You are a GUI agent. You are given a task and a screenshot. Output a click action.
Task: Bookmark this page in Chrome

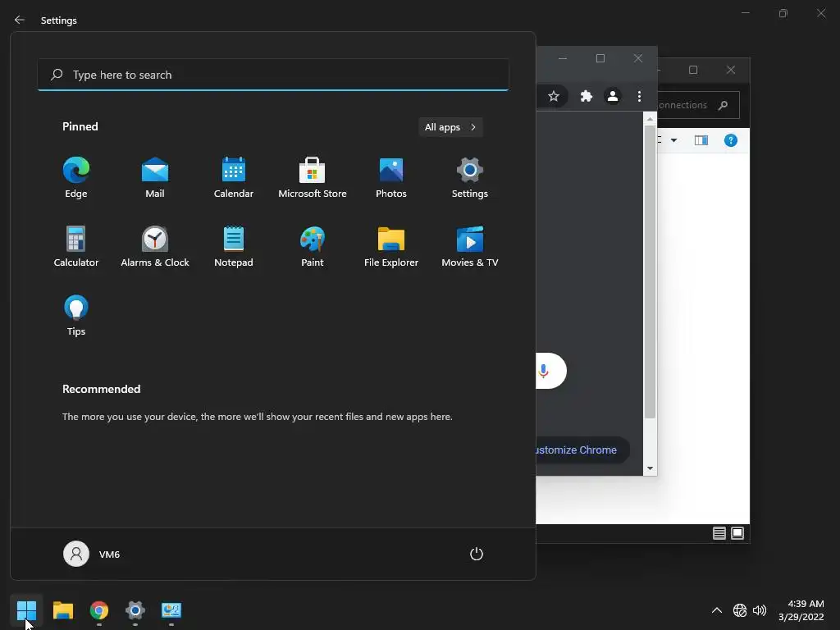click(x=554, y=97)
